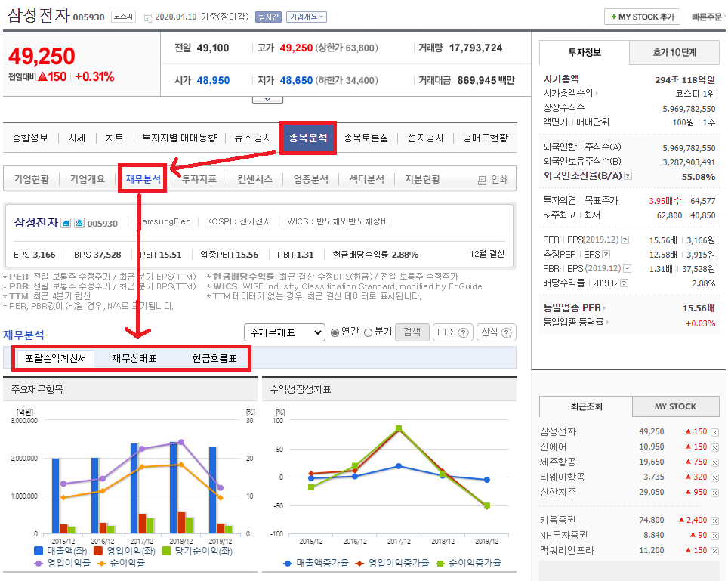The width and height of the screenshot is (728, 581).
Task: Remove NH투자증권 from recent views list
Action: [x=714, y=536]
